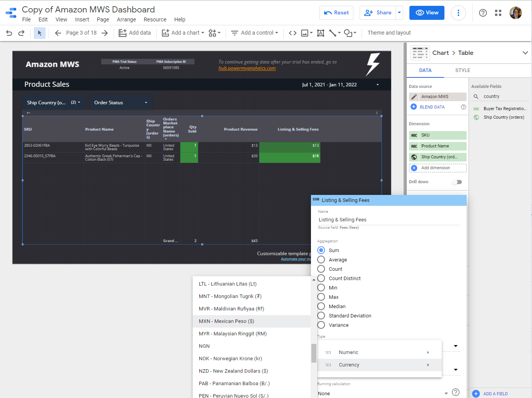Click the currency list scrollbar thumb
The image size is (532, 398).
coord(314,353)
